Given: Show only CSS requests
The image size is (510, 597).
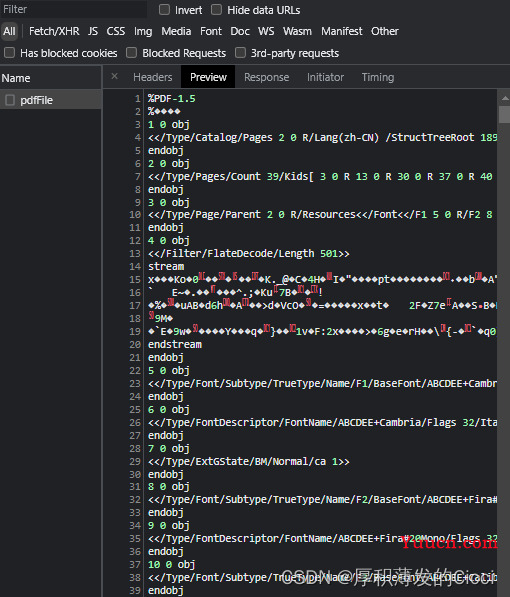Looking at the screenshot, I should 115,31.
